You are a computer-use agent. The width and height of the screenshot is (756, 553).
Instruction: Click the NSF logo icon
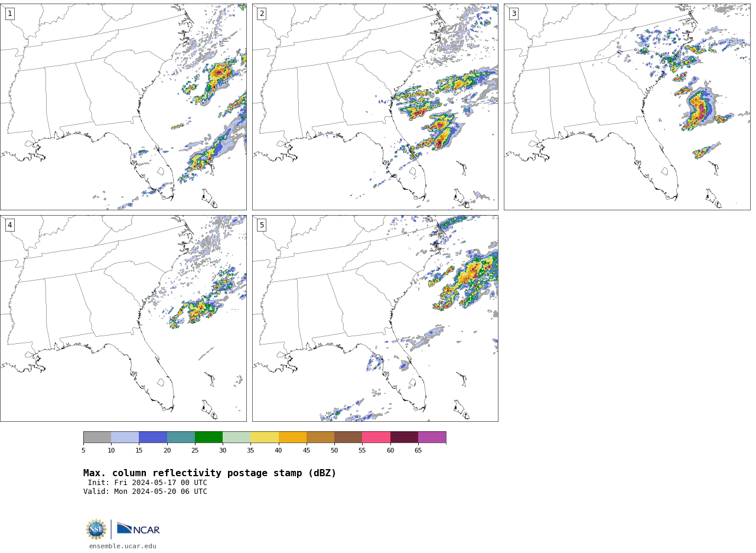pos(96,529)
